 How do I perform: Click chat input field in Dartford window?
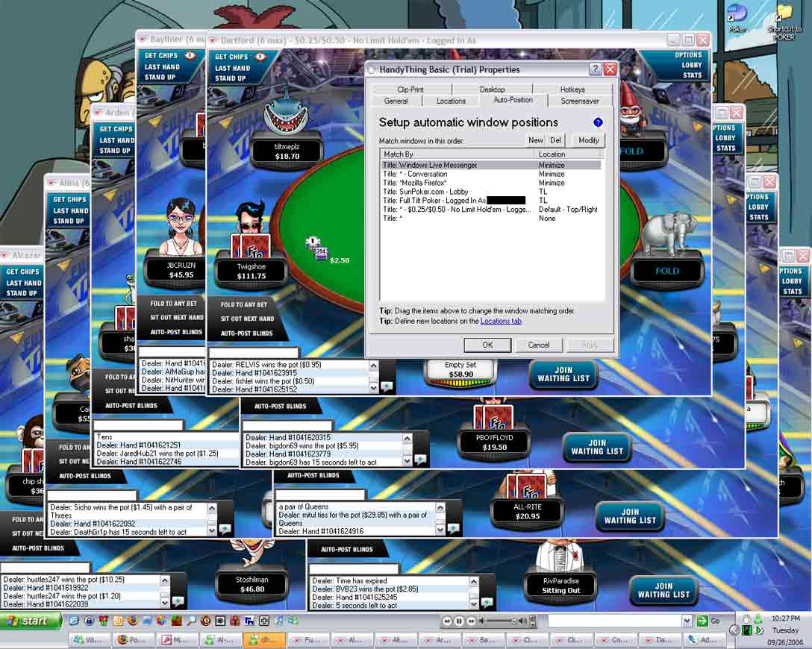tap(253, 352)
